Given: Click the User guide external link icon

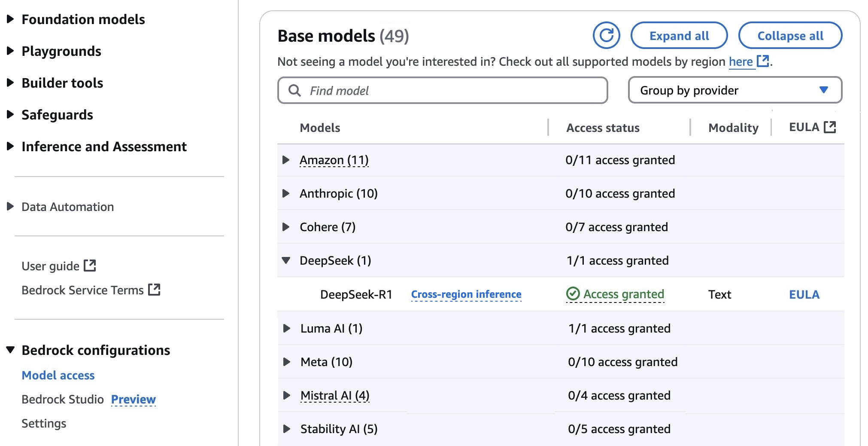Looking at the screenshot, I should point(90,266).
